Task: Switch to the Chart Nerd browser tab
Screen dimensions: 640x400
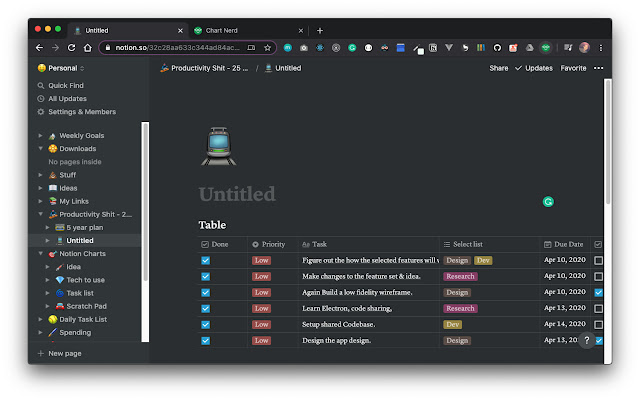Action: pos(248,31)
